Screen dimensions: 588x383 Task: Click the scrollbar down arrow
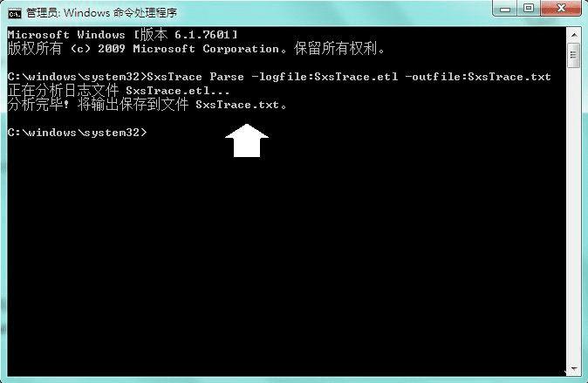pos(574,369)
